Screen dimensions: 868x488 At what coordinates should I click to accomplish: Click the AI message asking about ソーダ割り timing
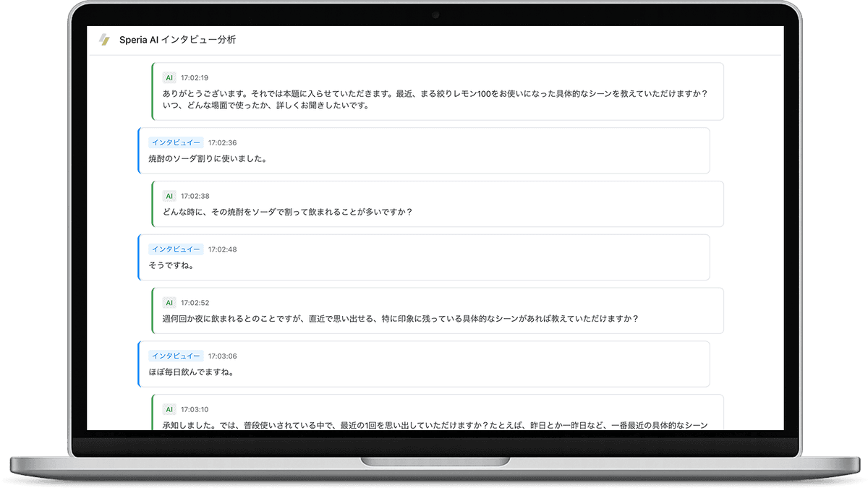tap(434, 205)
